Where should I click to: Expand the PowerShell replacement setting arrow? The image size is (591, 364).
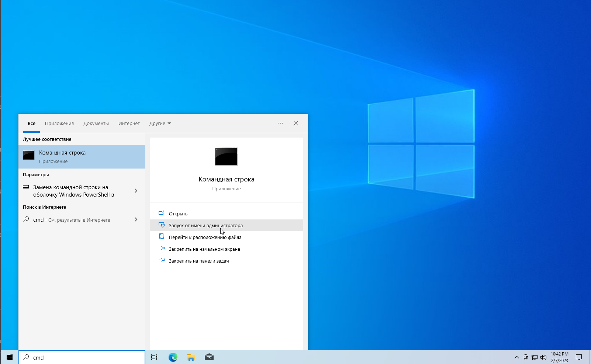[x=136, y=191]
